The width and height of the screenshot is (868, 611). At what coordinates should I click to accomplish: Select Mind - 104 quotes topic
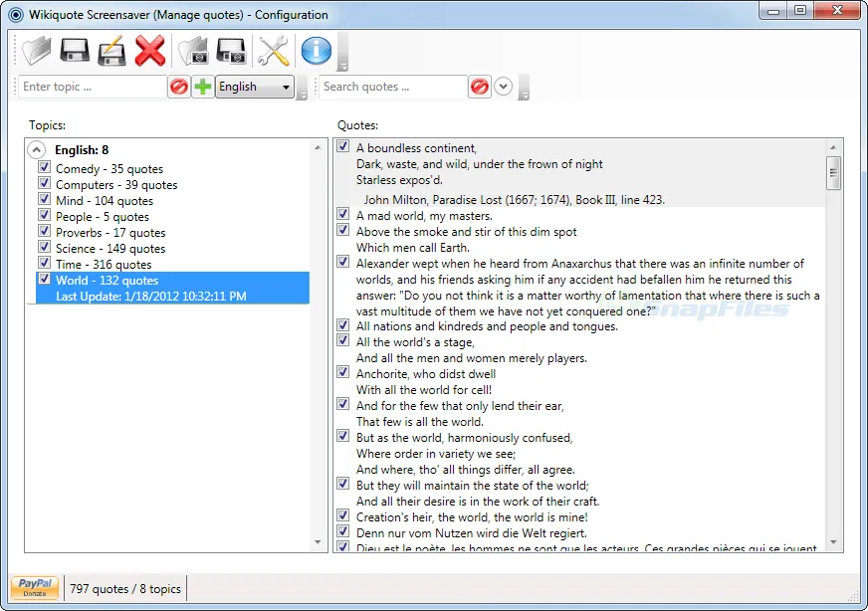point(105,201)
